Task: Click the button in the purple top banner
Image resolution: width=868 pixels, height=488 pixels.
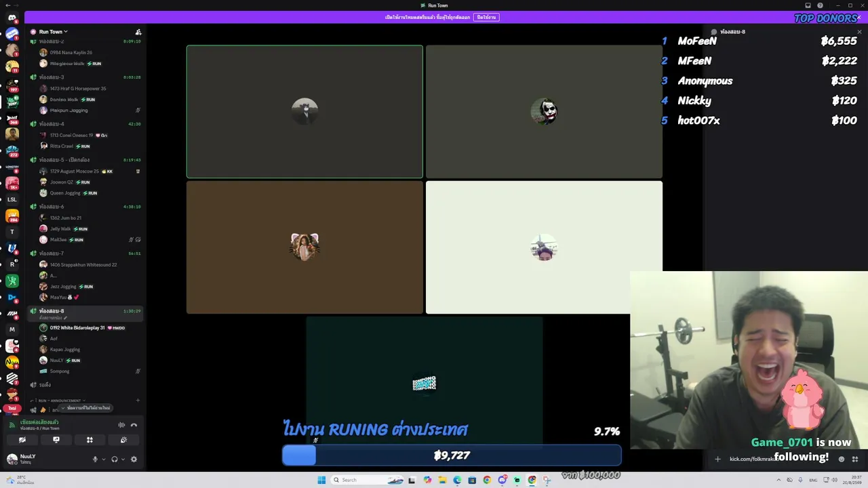Action: (486, 17)
